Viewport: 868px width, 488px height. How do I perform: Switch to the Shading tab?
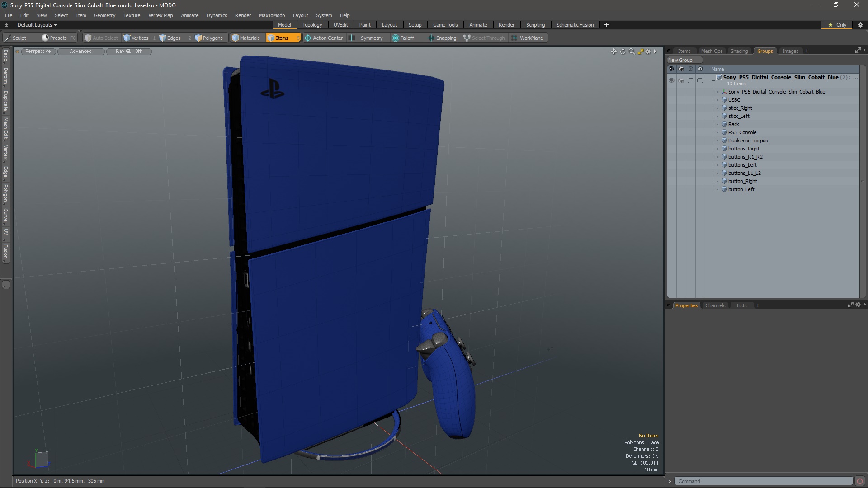739,51
